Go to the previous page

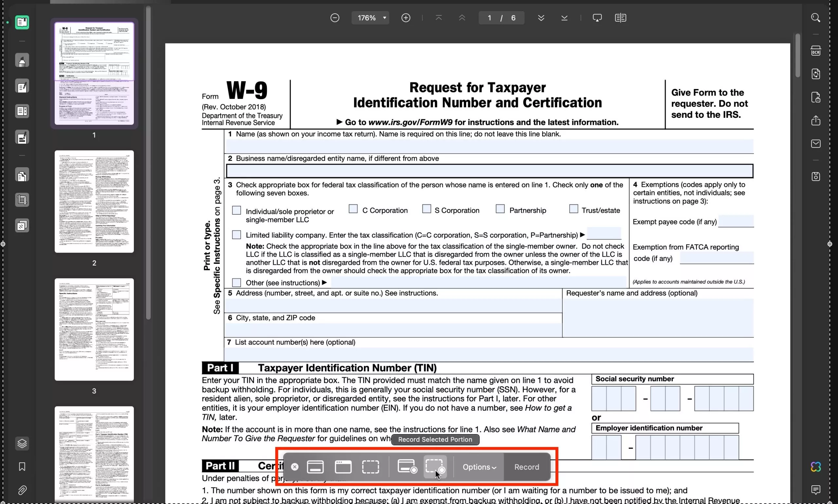tap(462, 18)
